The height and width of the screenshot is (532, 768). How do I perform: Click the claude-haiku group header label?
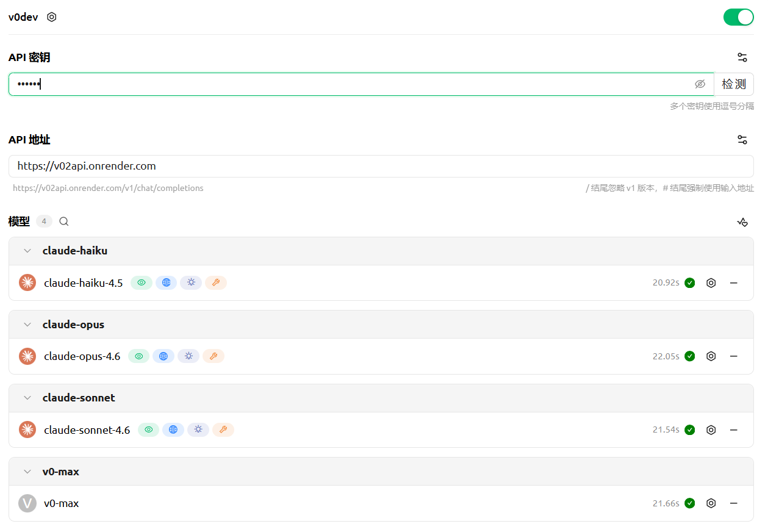tap(75, 251)
